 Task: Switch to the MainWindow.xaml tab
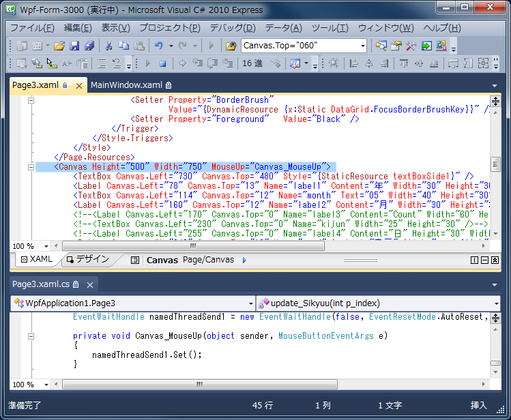coord(131,85)
